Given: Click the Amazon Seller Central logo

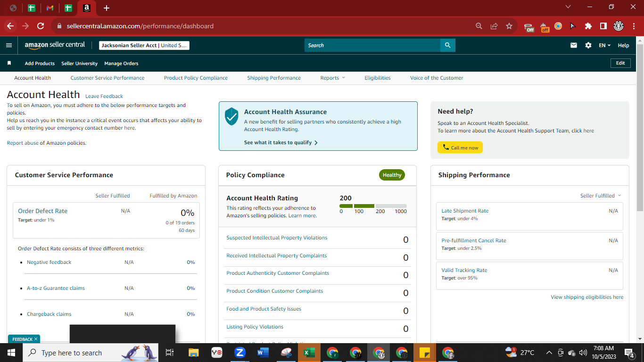Looking at the screenshot, I should click(55, 45).
